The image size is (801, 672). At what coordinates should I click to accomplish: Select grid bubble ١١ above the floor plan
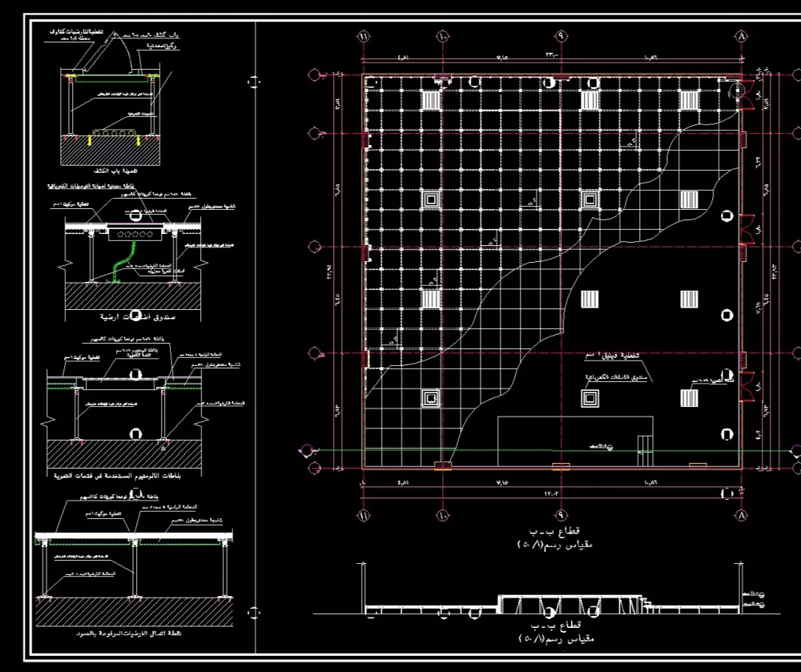364,37
